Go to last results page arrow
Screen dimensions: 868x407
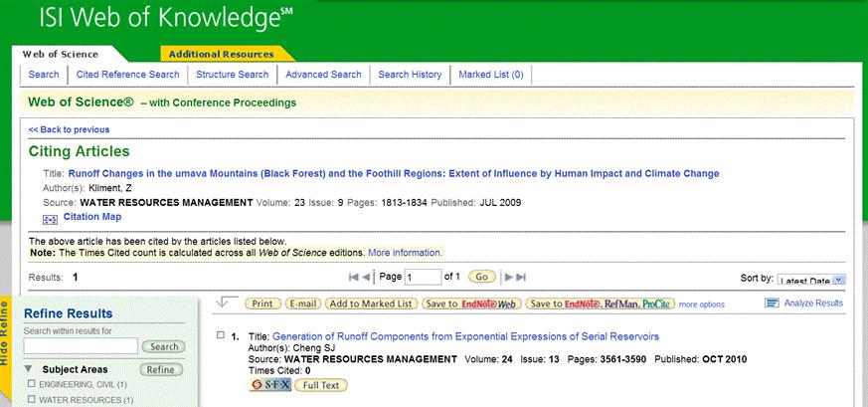tap(521, 278)
